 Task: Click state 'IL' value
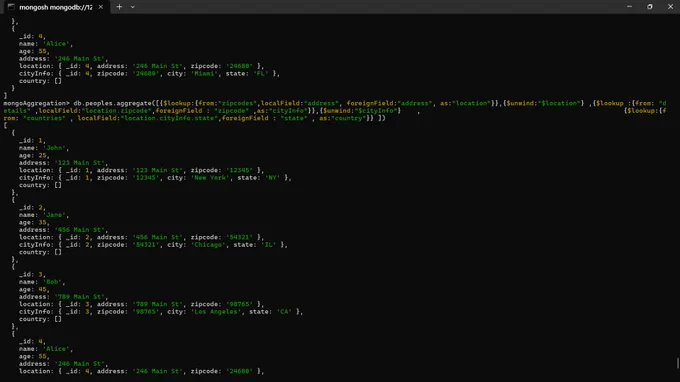pos(268,245)
